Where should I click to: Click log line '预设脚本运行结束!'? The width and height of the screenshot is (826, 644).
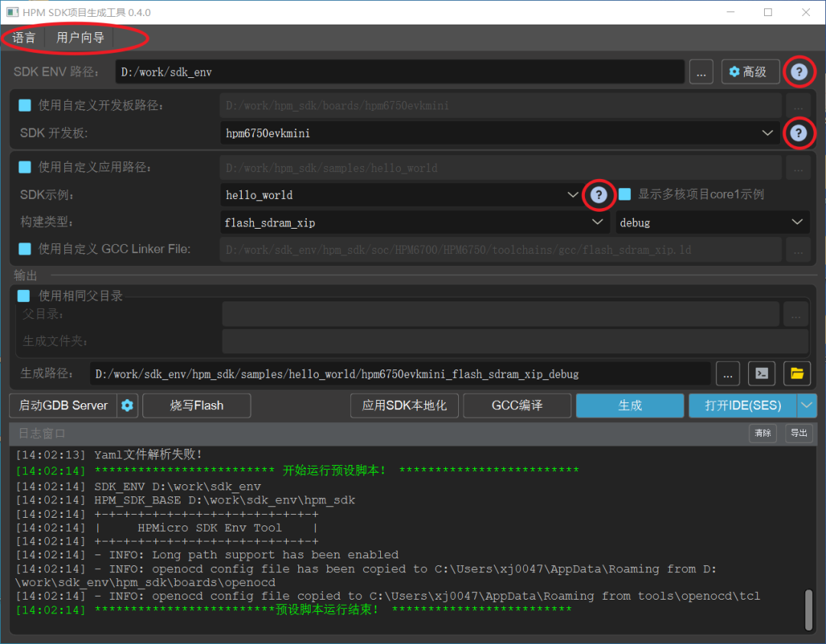pos(327,610)
